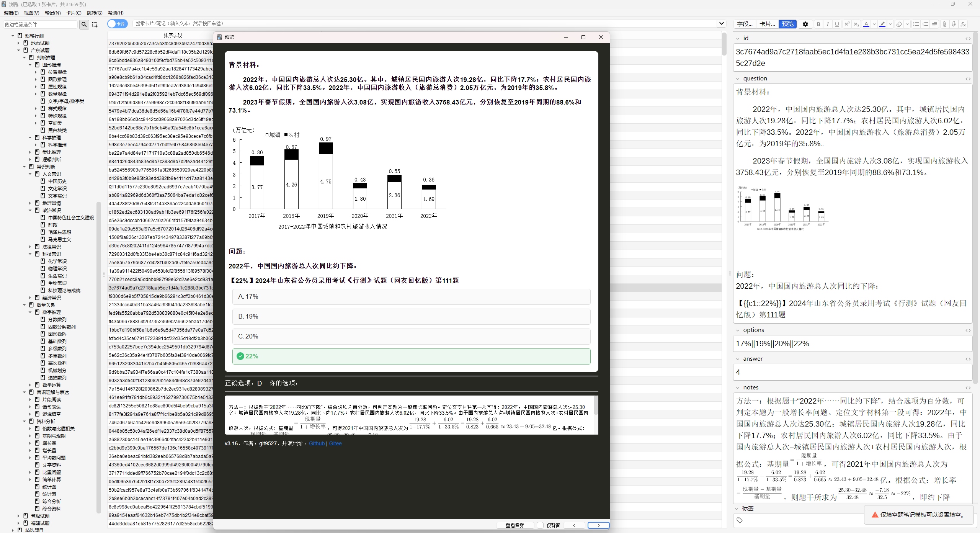Apply the text color (A icon)
980x533 pixels.
866,24
